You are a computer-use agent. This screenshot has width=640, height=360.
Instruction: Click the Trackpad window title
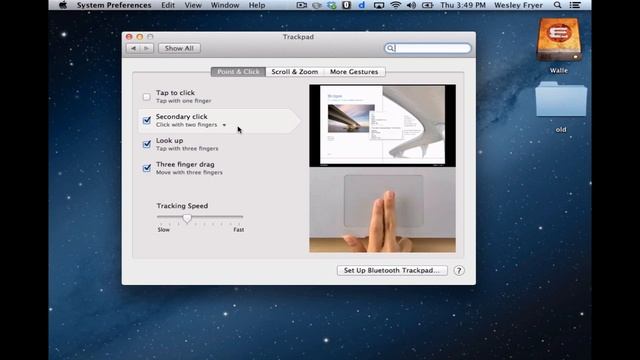(298, 37)
